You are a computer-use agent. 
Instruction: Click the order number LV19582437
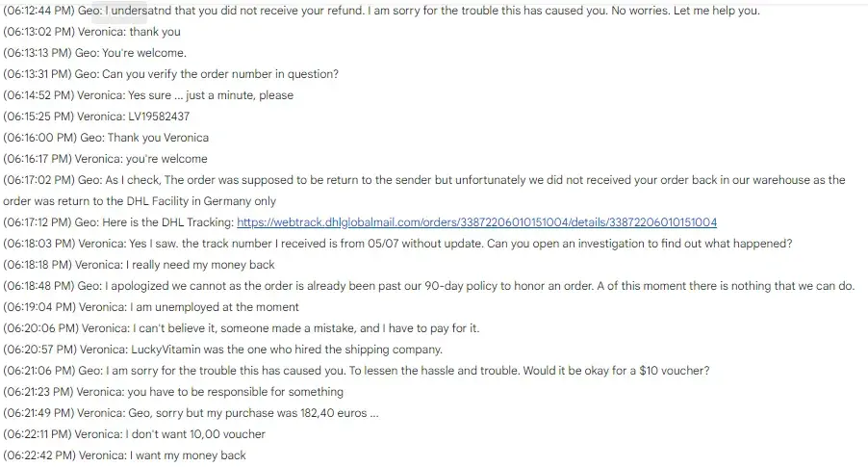159,117
